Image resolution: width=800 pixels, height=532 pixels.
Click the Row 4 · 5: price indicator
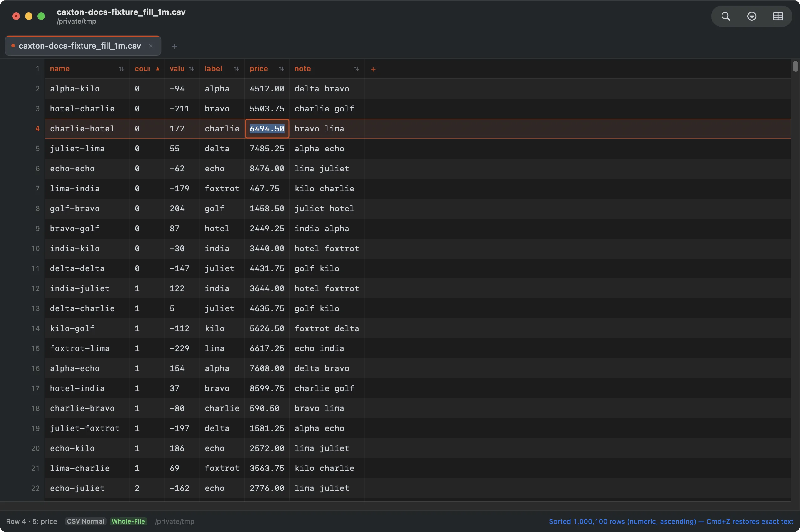coord(32,521)
